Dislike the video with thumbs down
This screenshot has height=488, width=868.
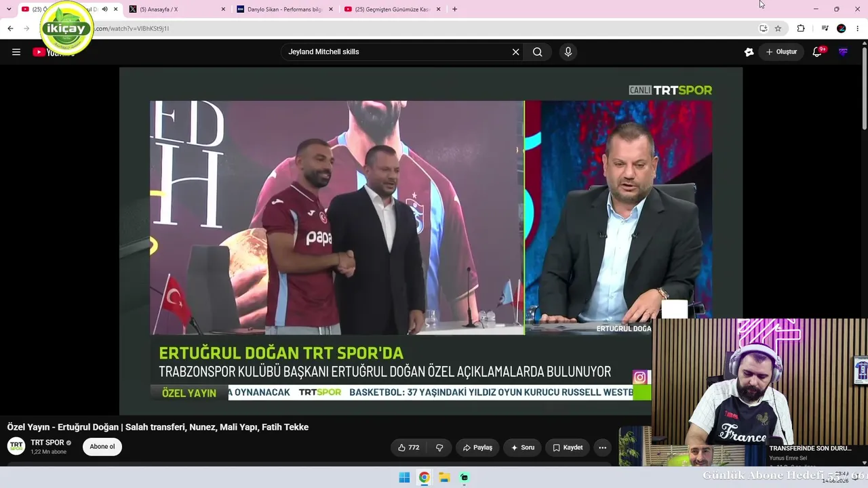[x=439, y=447]
